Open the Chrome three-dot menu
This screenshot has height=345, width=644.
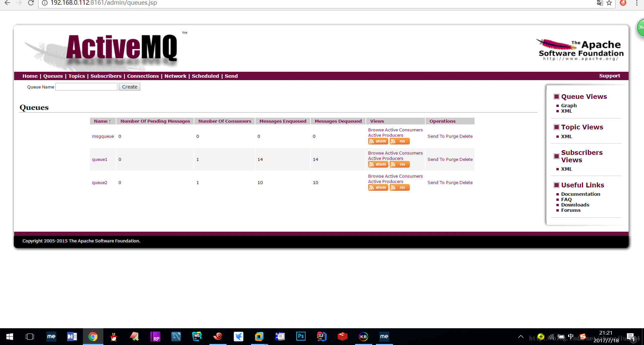[637, 3]
